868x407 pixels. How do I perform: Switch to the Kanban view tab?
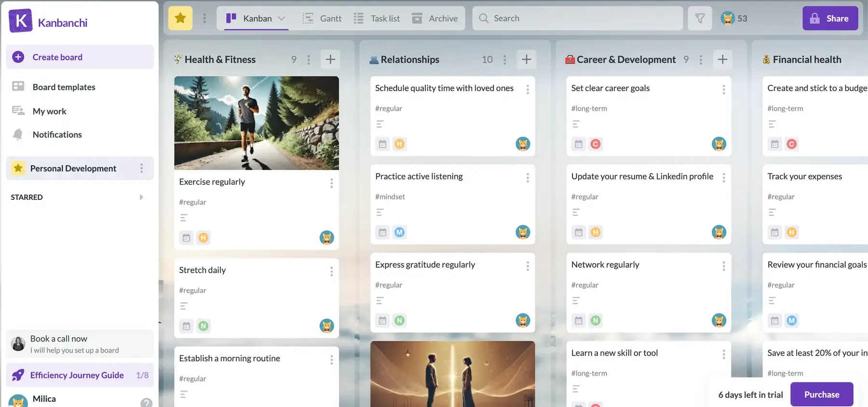coord(257,18)
